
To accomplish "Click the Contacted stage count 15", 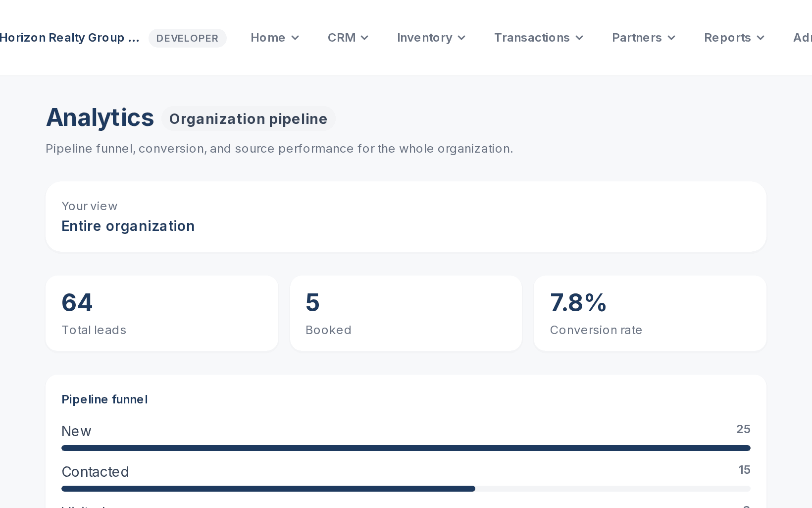I will click(x=745, y=470).
